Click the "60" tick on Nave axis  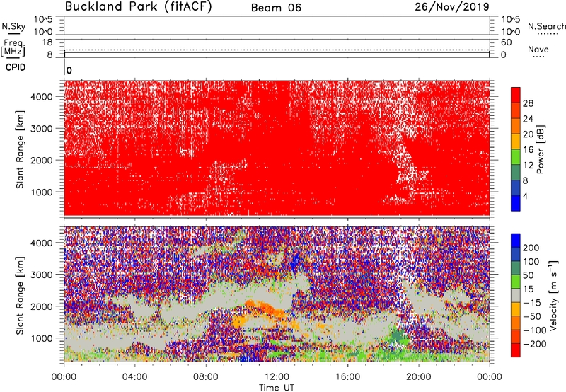pos(506,42)
